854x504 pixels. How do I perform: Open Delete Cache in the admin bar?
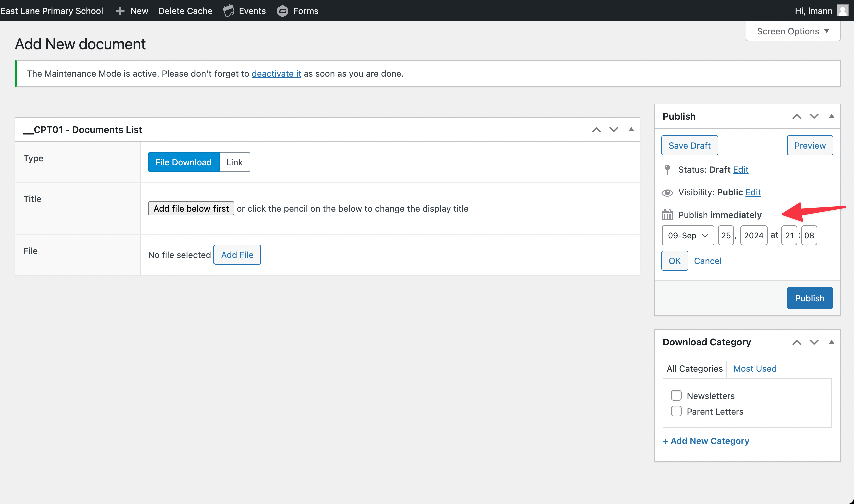(185, 11)
